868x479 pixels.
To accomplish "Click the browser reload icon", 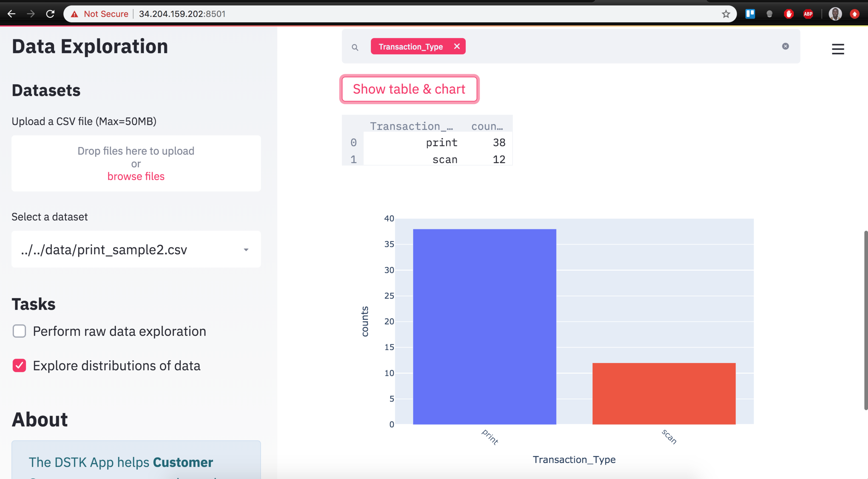I will [50, 14].
